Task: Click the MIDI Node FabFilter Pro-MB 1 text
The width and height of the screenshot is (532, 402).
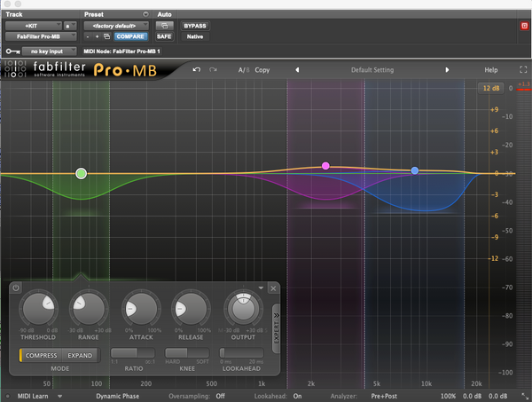Action: (x=121, y=51)
